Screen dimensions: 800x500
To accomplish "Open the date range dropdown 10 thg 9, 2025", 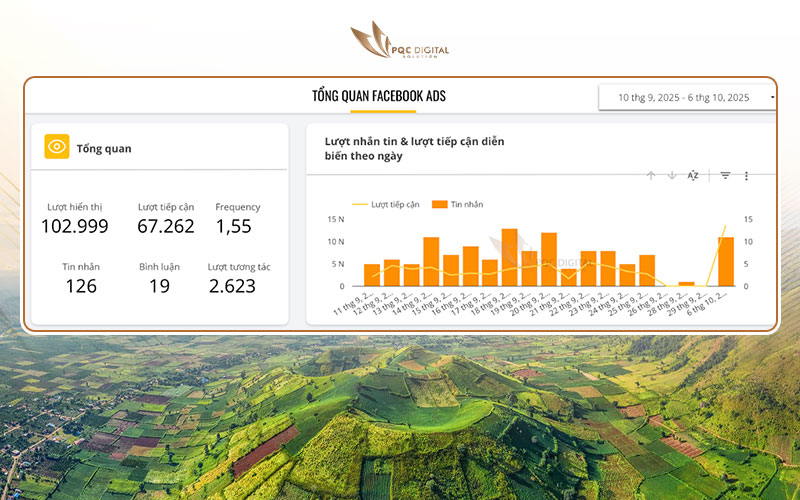I will point(687,97).
